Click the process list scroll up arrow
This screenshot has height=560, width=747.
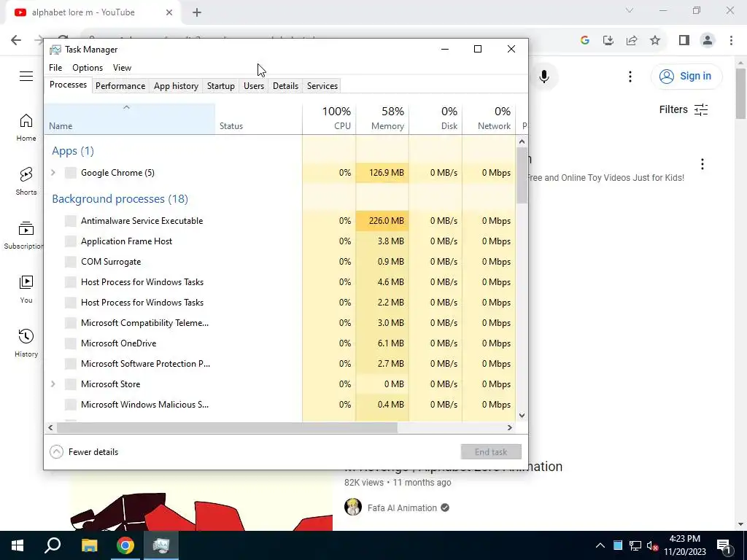522,141
